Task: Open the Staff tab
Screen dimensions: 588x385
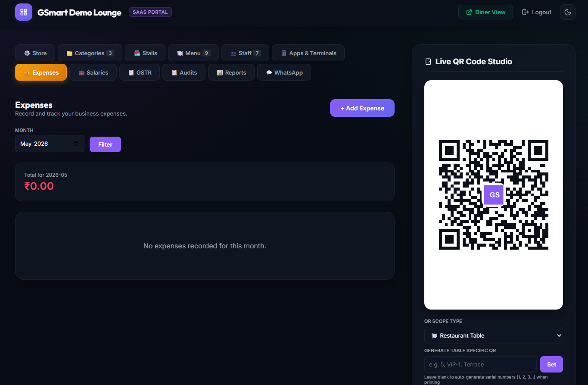Action: pos(245,53)
